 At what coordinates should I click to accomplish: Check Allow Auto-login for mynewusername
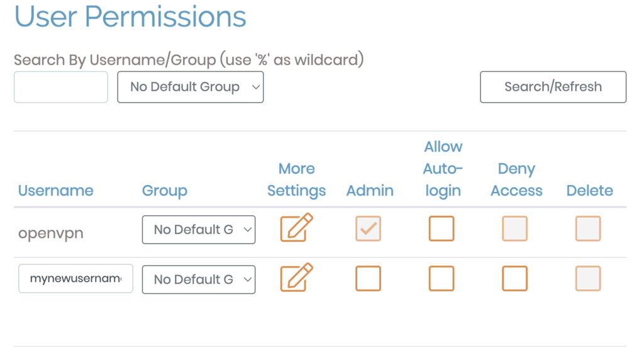tap(441, 278)
